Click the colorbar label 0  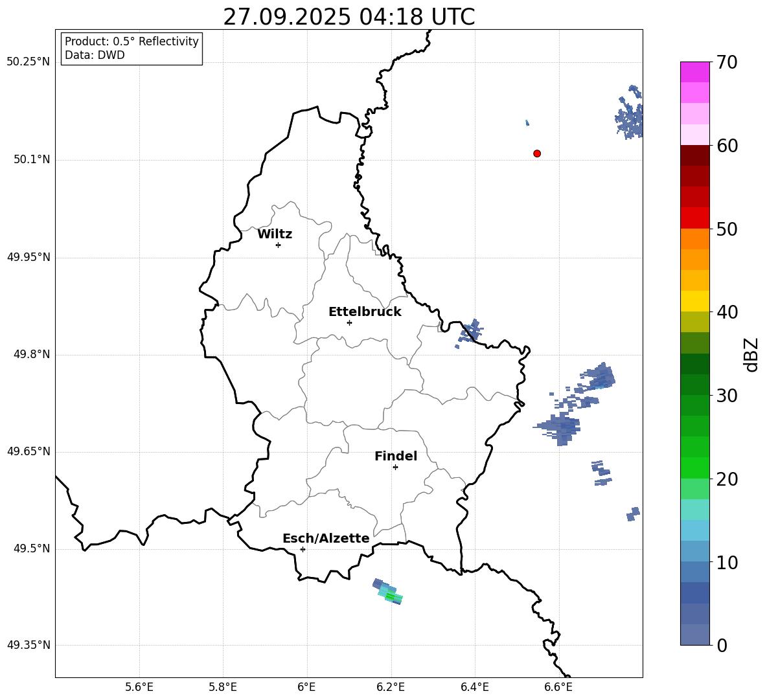tap(722, 645)
